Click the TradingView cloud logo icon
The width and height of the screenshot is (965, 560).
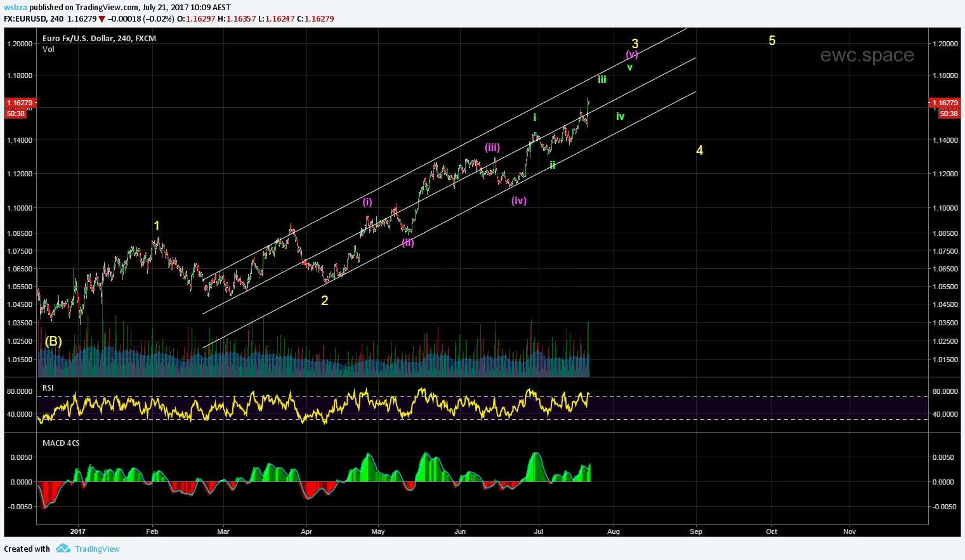pos(62,549)
